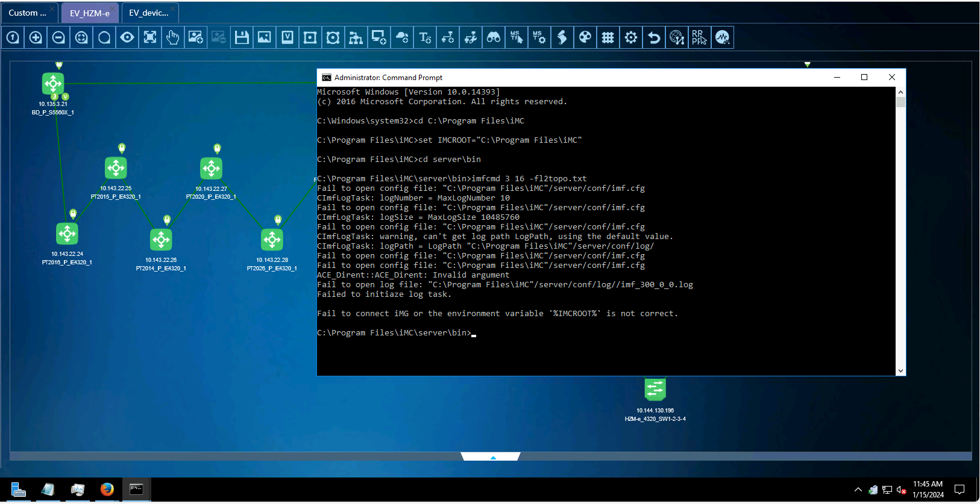The image size is (980, 504).
Task: Click the square layout icon with center dot
Action: tap(310, 37)
